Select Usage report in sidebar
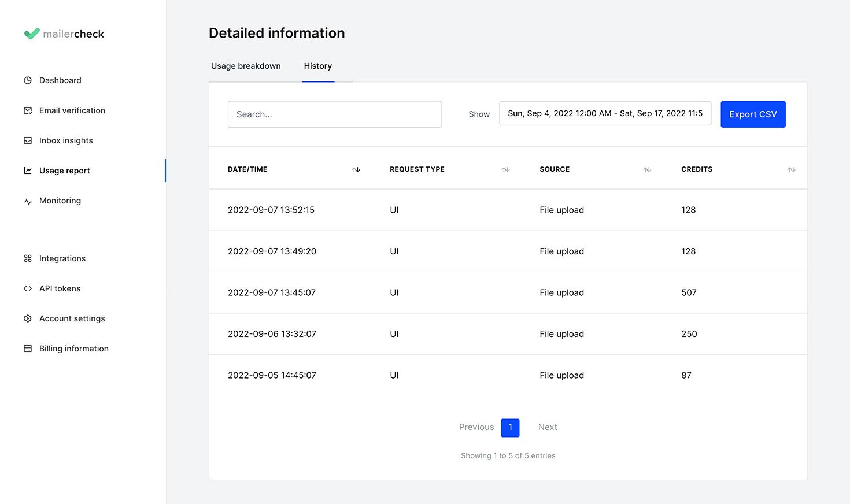The width and height of the screenshot is (850, 504). [x=65, y=171]
